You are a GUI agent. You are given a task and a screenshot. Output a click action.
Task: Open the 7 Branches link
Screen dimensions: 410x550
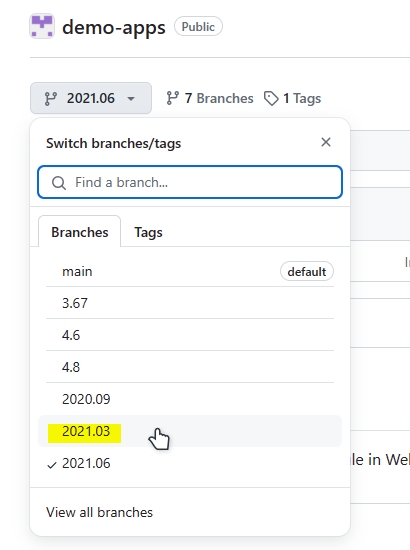pyautogui.click(x=210, y=98)
